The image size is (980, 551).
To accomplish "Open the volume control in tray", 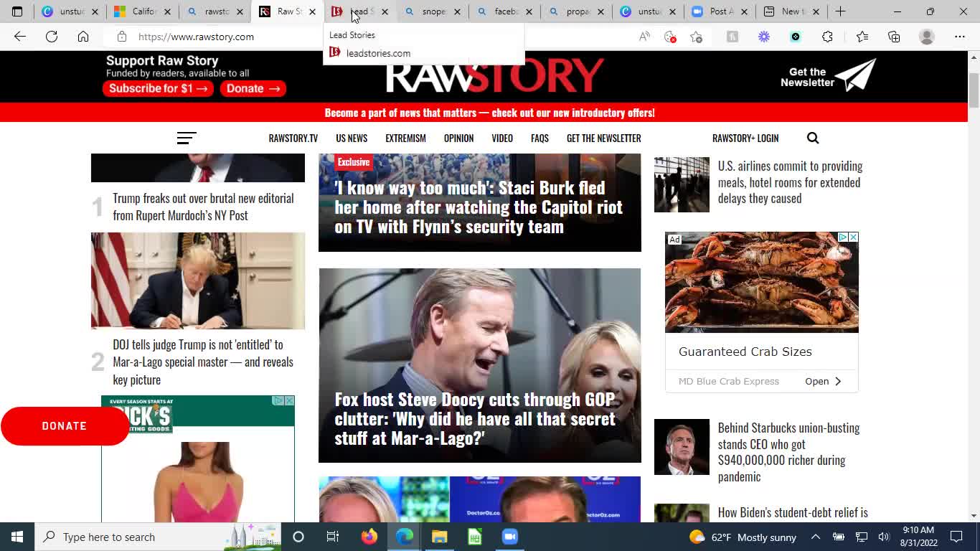I will 884,537.
